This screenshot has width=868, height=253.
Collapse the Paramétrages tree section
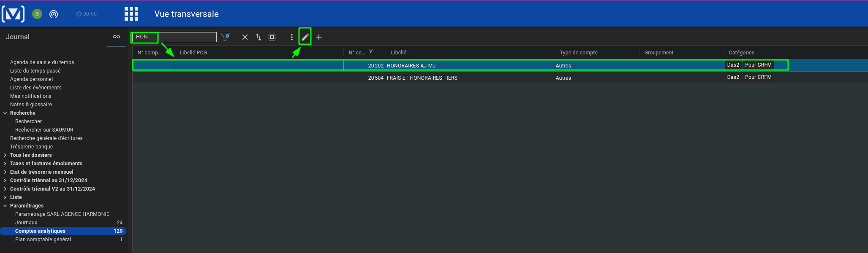pyautogui.click(x=5, y=206)
